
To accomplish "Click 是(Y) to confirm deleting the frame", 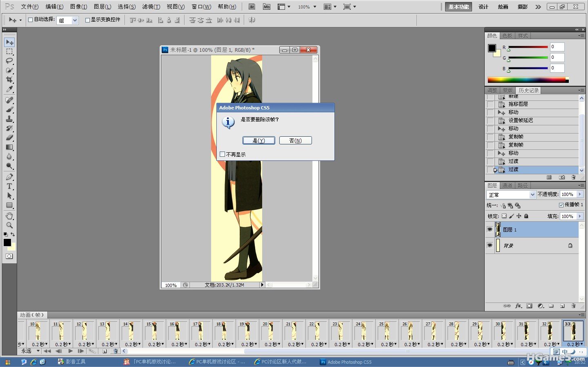I will coord(259,140).
